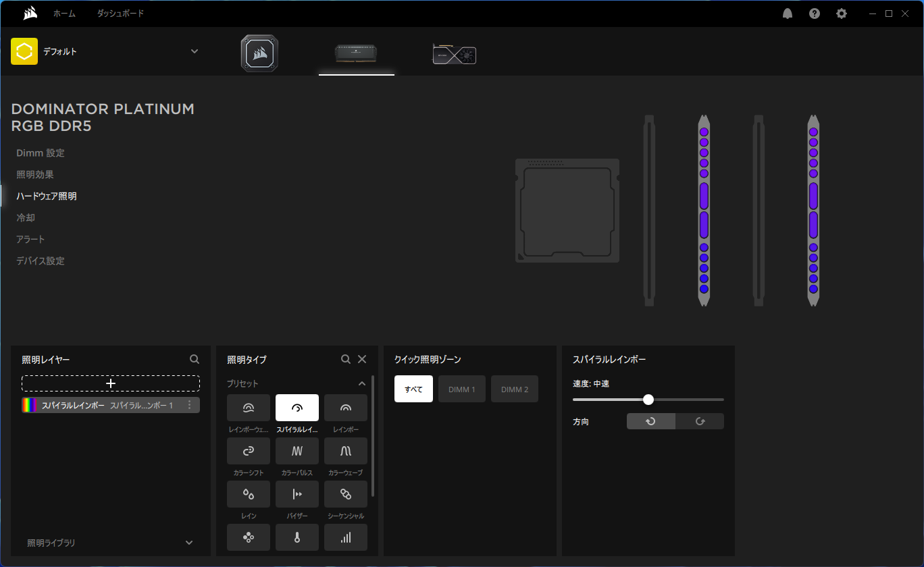This screenshot has height=567, width=924.
Task: Select the CPU cooler device thumbnail
Action: (259, 53)
